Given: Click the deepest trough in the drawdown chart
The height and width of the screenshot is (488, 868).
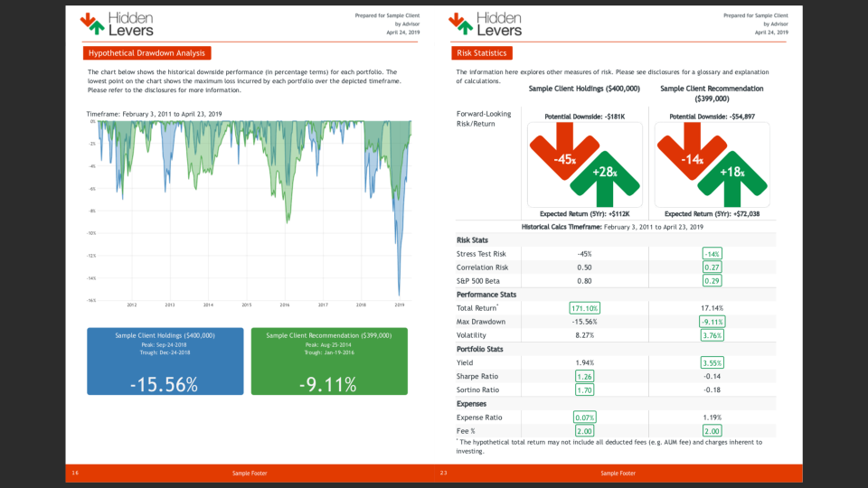Looking at the screenshot, I should [399, 294].
